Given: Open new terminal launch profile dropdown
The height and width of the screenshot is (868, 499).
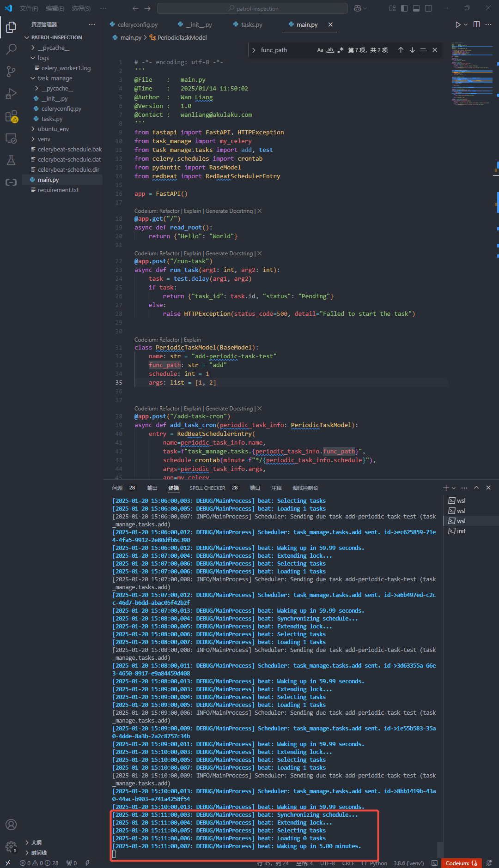Looking at the screenshot, I should (x=454, y=488).
